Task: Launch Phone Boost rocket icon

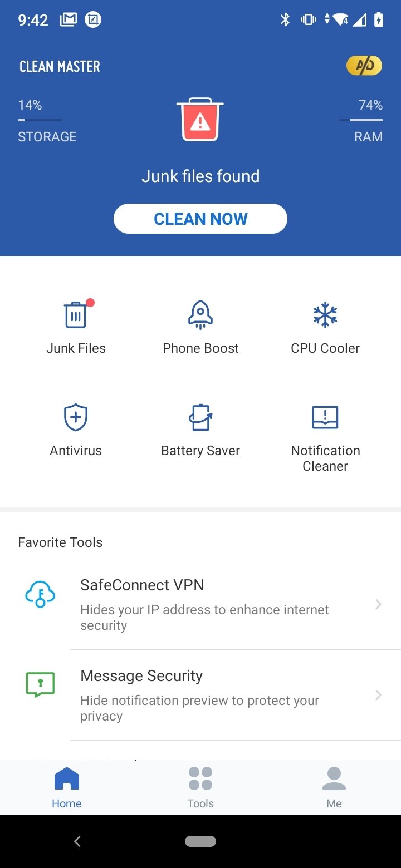Action: coord(200,315)
